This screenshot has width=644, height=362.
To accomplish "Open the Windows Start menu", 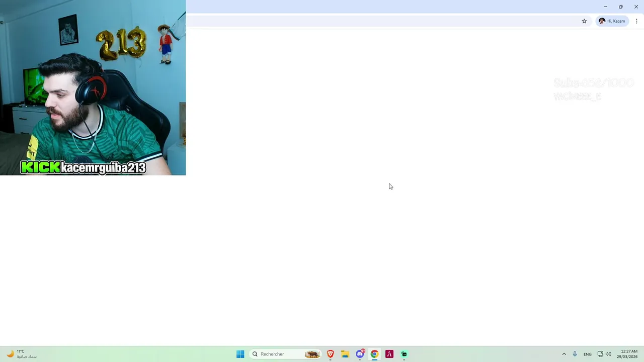I will pyautogui.click(x=240, y=354).
